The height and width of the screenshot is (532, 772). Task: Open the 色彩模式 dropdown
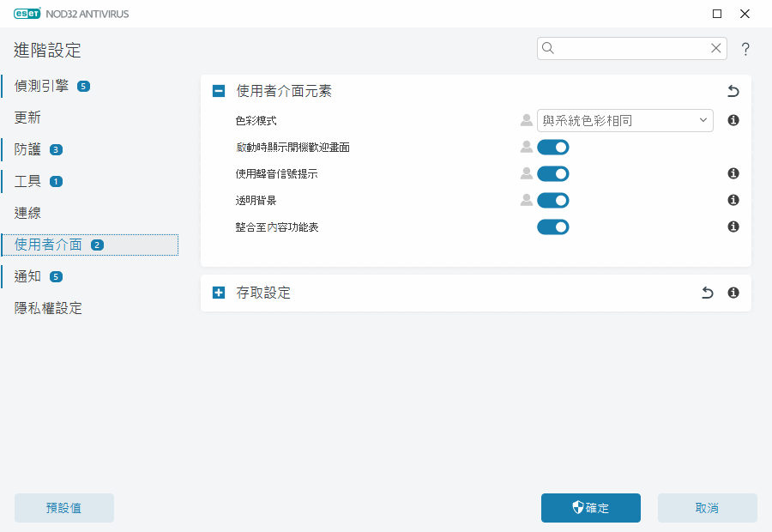625,120
